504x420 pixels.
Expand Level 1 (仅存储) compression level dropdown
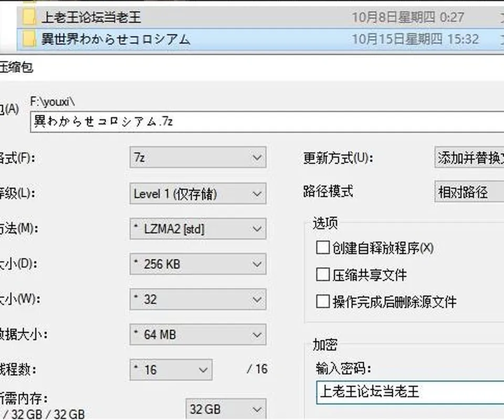[198, 193]
